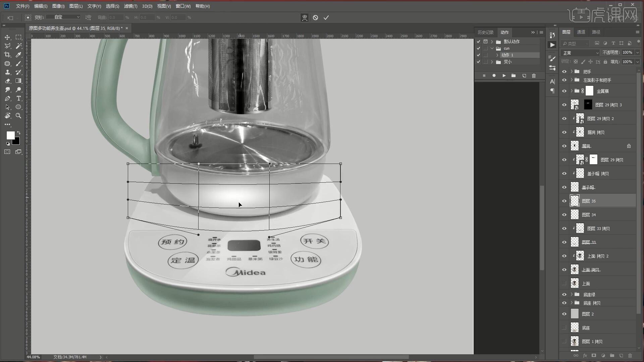This screenshot has width=644, height=362.
Task: Click play action button in Actions panel
Action: pyautogui.click(x=504, y=76)
